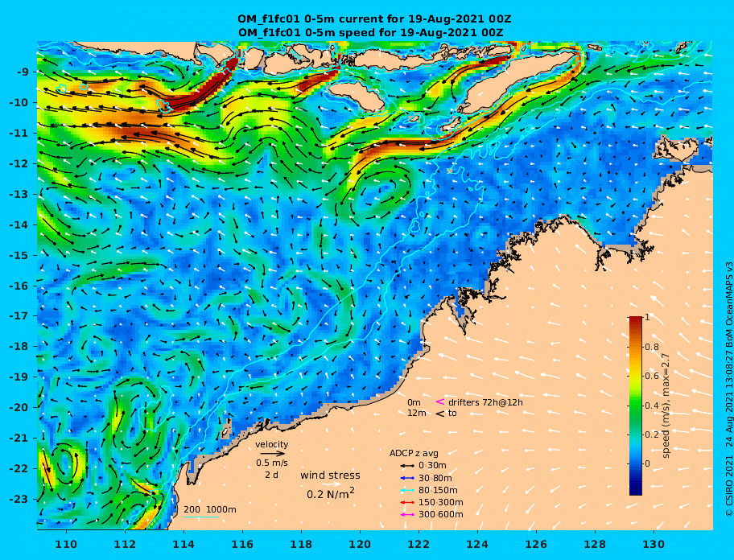Click the cyan 80-150m ADCP arrow symbol

(407, 490)
